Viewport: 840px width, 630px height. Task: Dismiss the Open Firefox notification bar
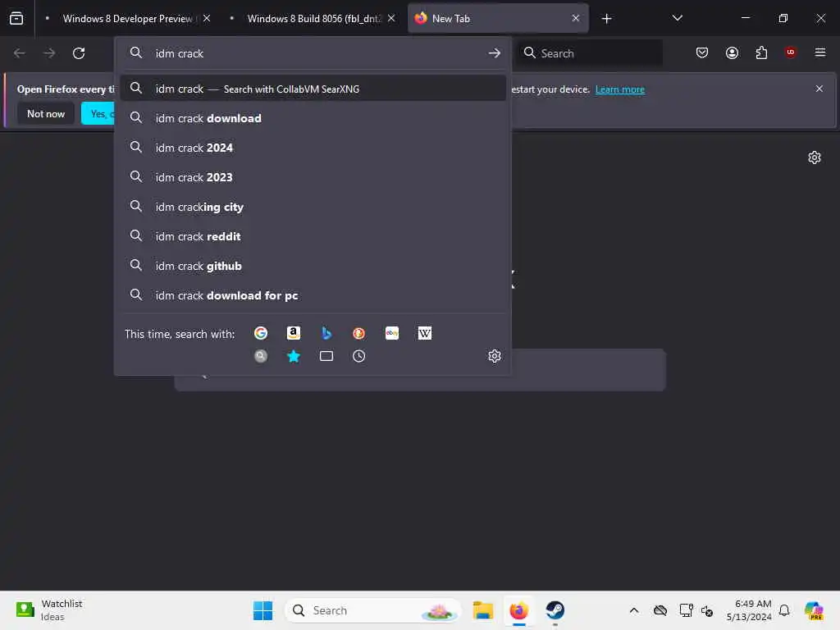click(x=819, y=89)
